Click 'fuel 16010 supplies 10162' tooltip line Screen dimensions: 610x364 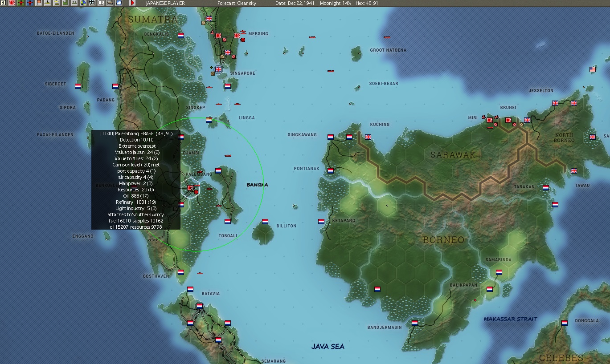[136, 221]
